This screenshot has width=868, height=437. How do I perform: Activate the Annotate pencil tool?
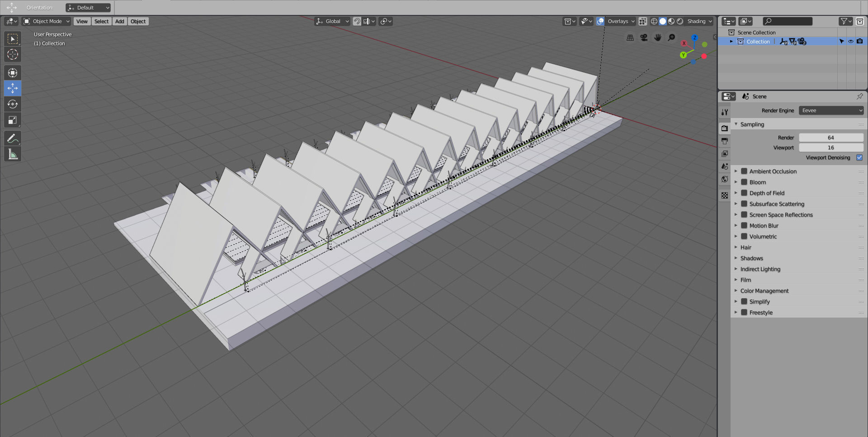click(x=13, y=138)
